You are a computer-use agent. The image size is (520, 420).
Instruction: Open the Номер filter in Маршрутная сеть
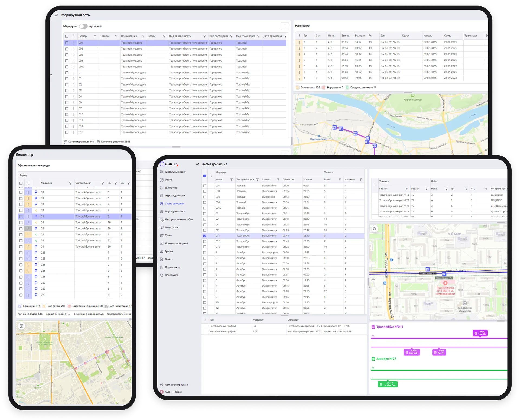95,36
